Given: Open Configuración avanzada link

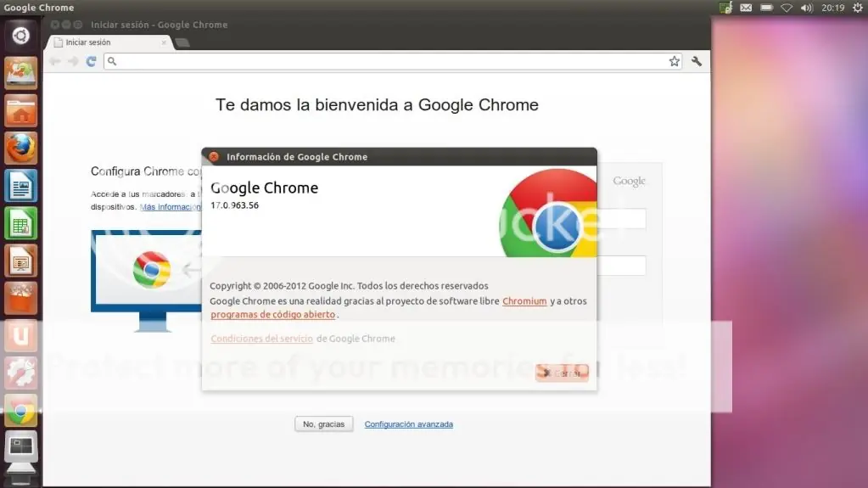Looking at the screenshot, I should tap(408, 424).
